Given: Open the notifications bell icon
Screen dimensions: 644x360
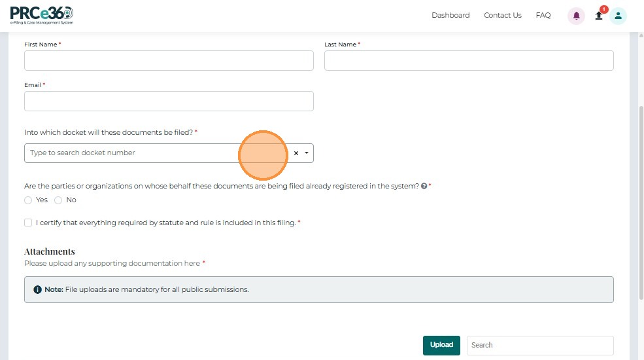Looking at the screenshot, I should pos(576,16).
